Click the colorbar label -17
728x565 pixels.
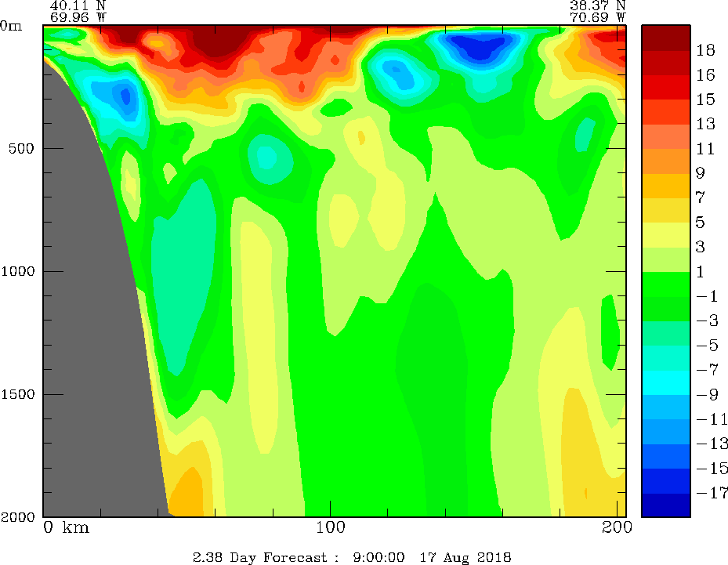[712, 493]
